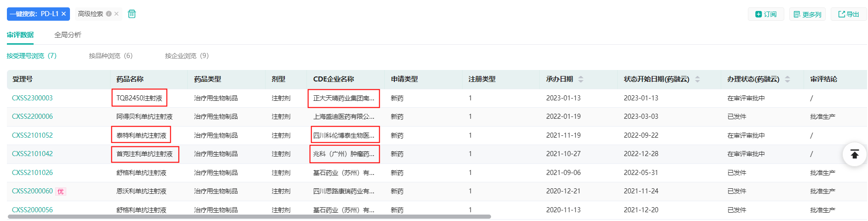
Task: Click company 上海盛迪医药有限公...
Action: pos(343,116)
